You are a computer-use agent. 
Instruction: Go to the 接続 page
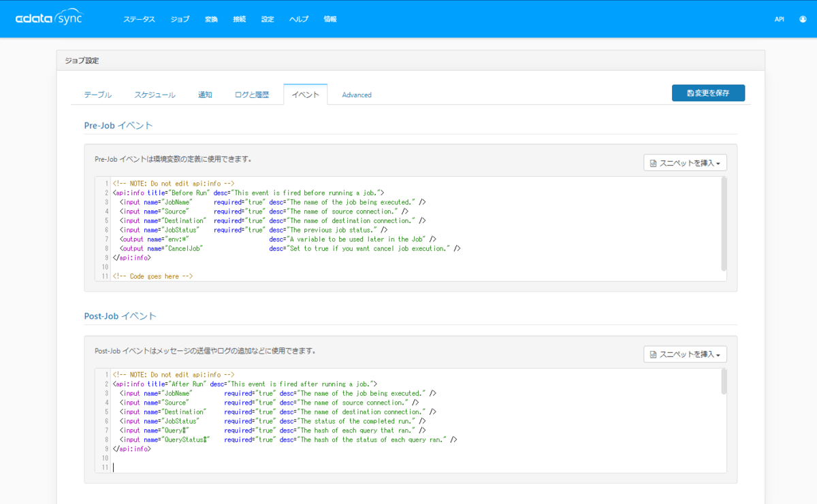coord(239,19)
